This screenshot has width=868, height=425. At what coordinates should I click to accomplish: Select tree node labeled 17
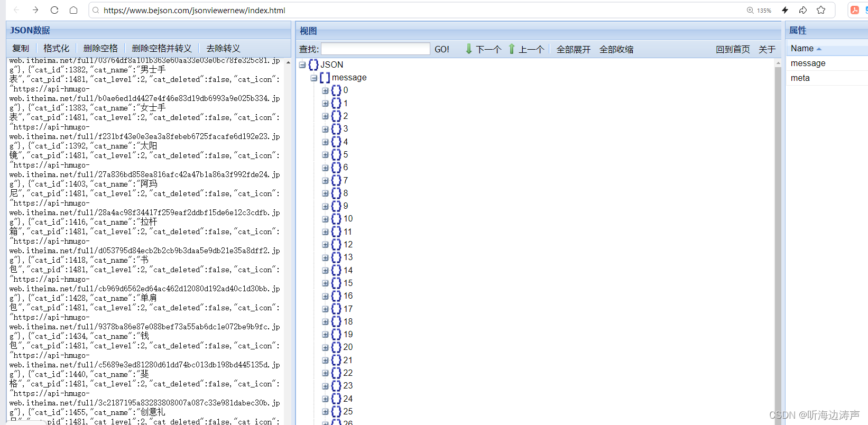point(348,309)
